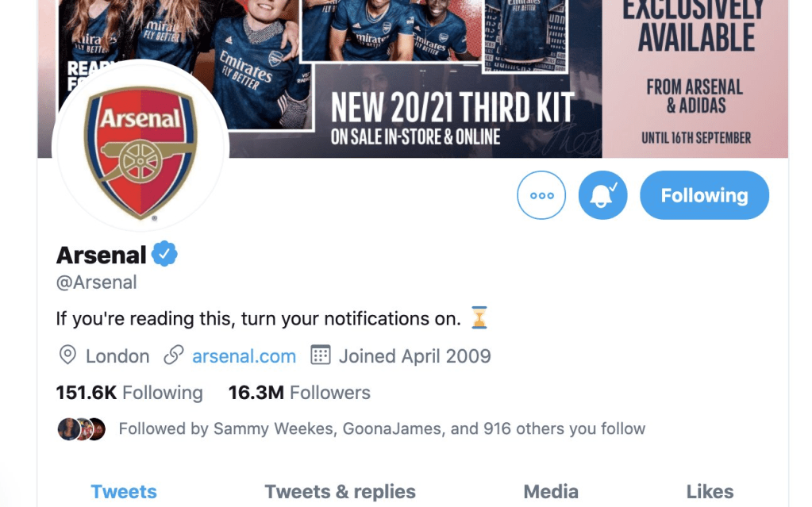The width and height of the screenshot is (812, 507).
Task: Click the London location pin icon
Action: click(67, 355)
